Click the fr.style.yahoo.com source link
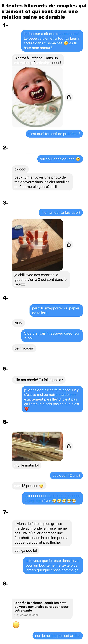This screenshot has width=88, height=644. pyautogui.click(x=26, y=615)
